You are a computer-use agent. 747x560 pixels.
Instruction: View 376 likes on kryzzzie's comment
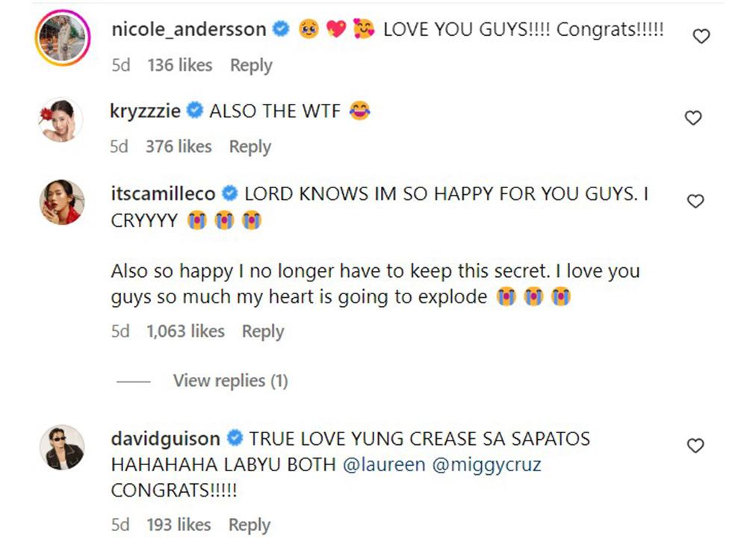179,146
